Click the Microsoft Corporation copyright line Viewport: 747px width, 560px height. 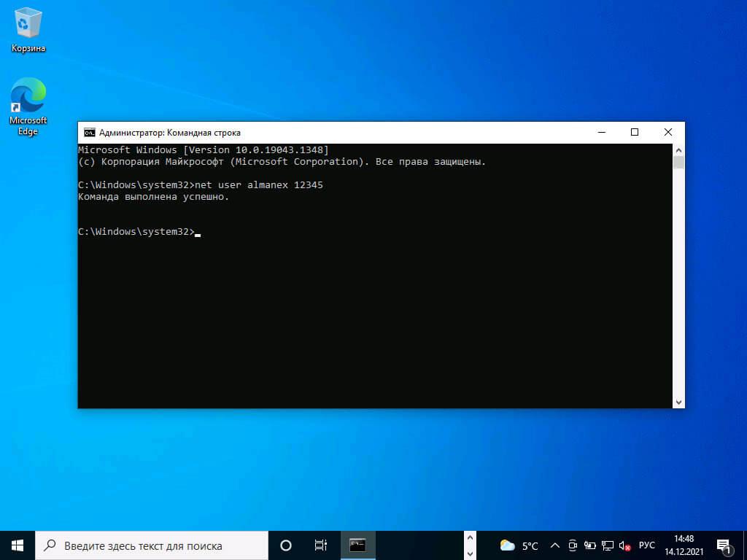(x=282, y=162)
